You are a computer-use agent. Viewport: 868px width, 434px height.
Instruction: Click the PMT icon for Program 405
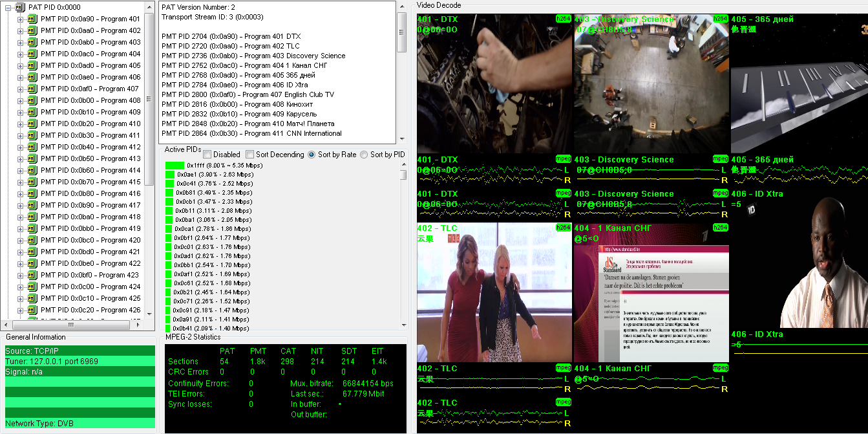(32, 65)
